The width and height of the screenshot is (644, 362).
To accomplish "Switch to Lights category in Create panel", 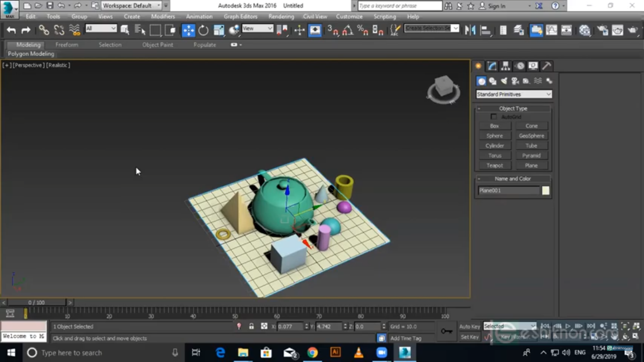I will pyautogui.click(x=504, y=81).
